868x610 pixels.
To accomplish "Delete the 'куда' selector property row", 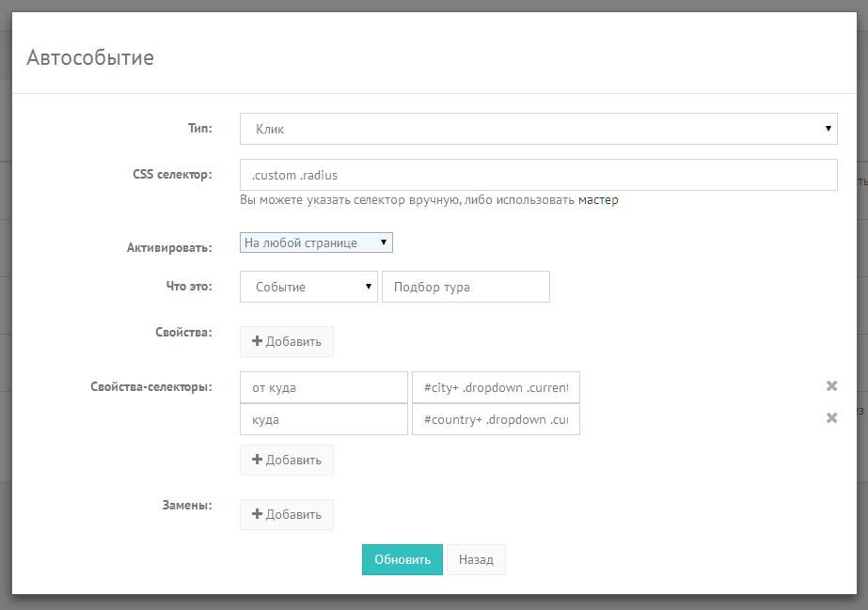I will (831, 418).
